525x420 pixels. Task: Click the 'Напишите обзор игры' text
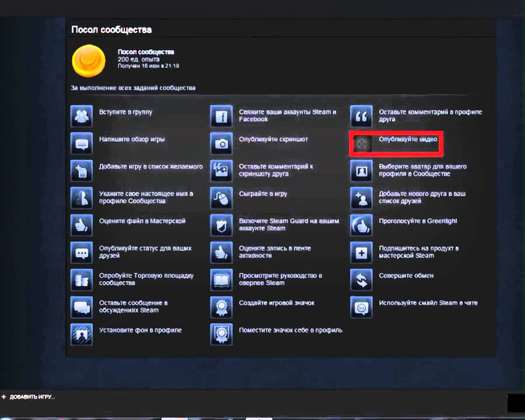click(x=132, y=139)
